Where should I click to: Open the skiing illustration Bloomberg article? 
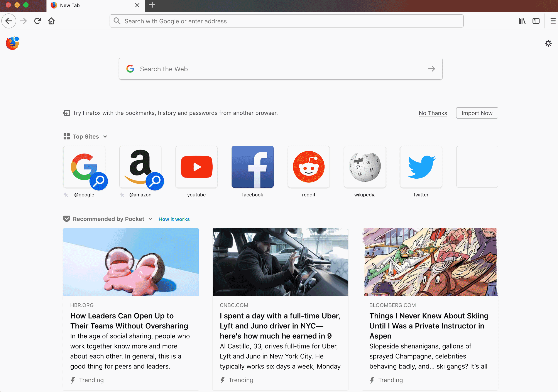[430, 262]
